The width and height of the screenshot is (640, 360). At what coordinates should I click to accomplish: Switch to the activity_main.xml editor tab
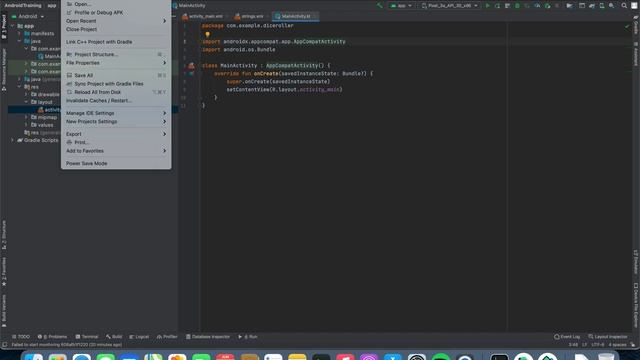[205, 17]
